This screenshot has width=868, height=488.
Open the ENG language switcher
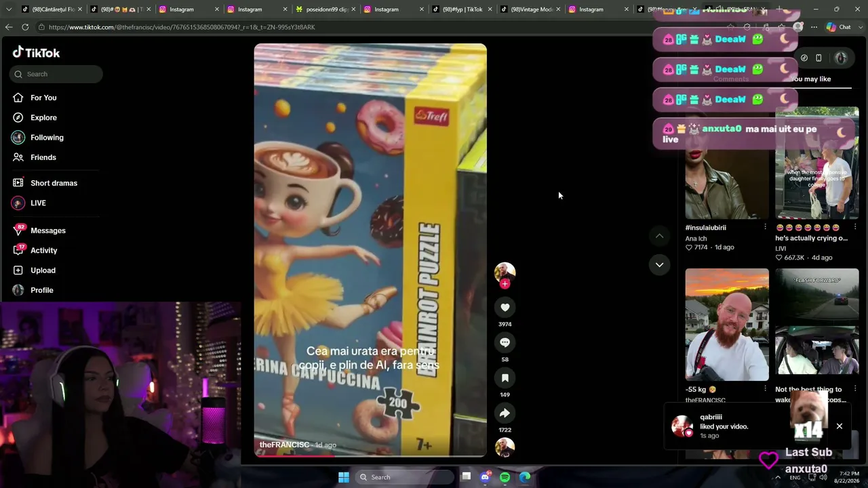(x=795, y=477)
